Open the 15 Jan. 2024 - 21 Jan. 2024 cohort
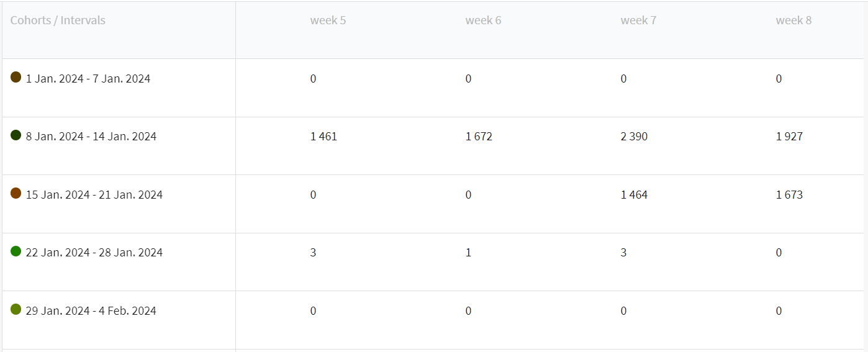The width and height of the screenshot is (868, 352). click(x=94, y=195)
